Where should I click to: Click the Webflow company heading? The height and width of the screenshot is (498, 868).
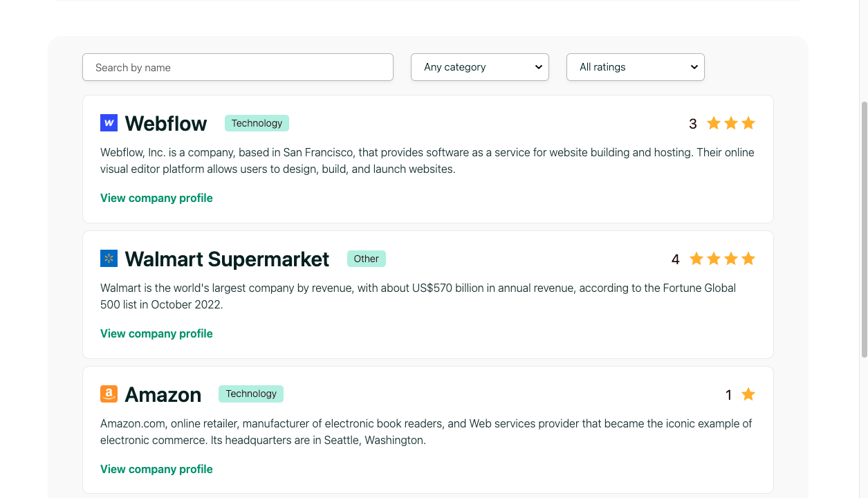point(166,123)
